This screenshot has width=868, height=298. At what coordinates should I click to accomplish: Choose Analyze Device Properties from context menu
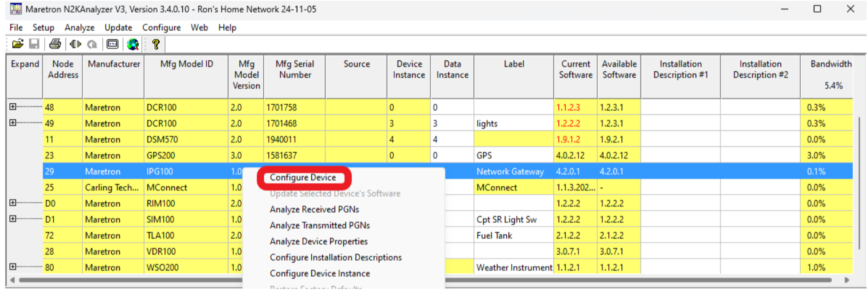319,241
